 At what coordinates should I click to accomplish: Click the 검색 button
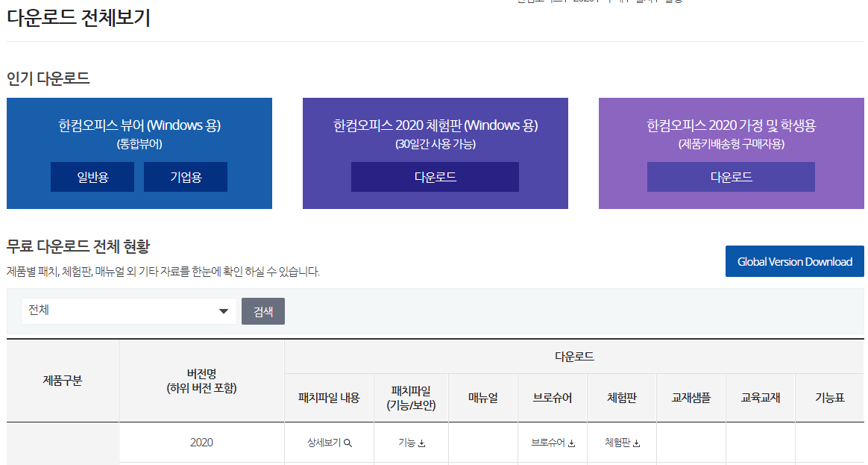click(x=263, y=311)
